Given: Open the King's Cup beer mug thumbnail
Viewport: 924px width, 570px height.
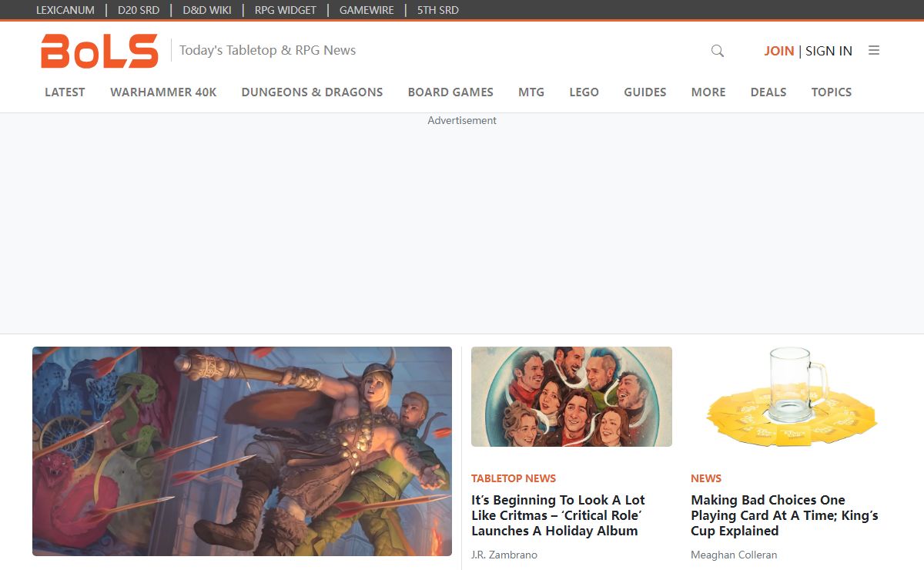Looking at the screenshot, I should (x=792, y=397).
